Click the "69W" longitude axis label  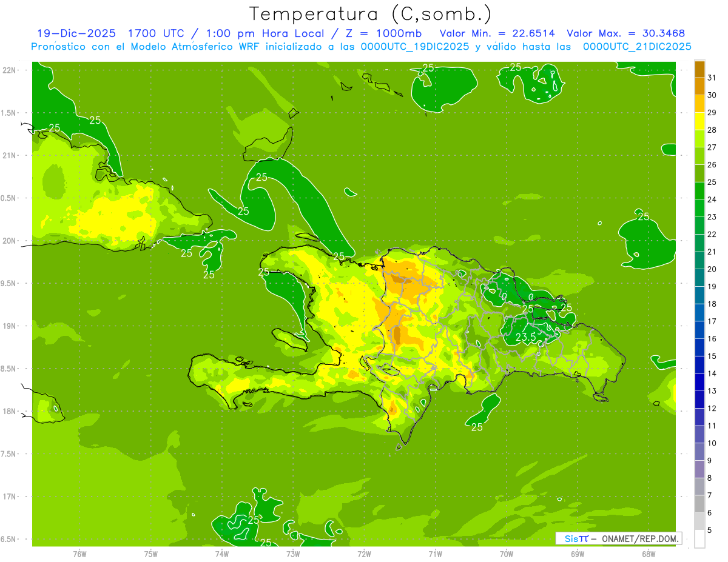(x=578, y=554)
